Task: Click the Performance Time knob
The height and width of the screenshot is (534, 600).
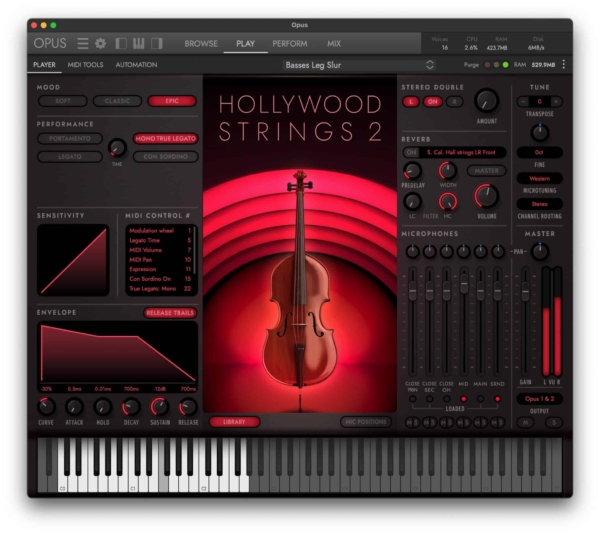Action: [x=117, y=148]
